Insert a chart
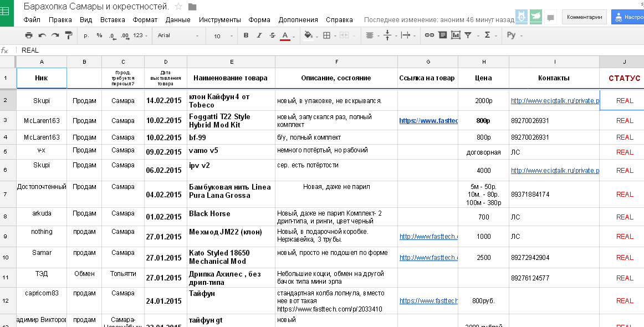The image size is (644, 327). click(x=456, y=35)
